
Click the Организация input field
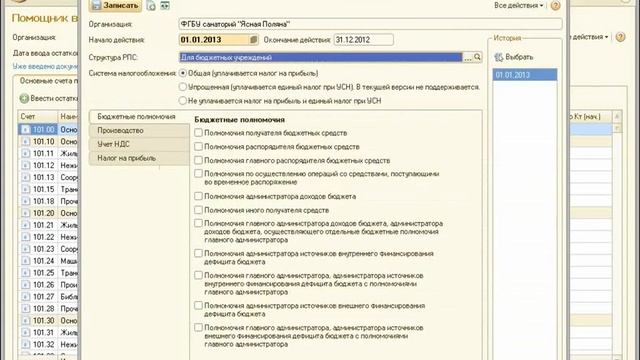[x=370, y=24]
